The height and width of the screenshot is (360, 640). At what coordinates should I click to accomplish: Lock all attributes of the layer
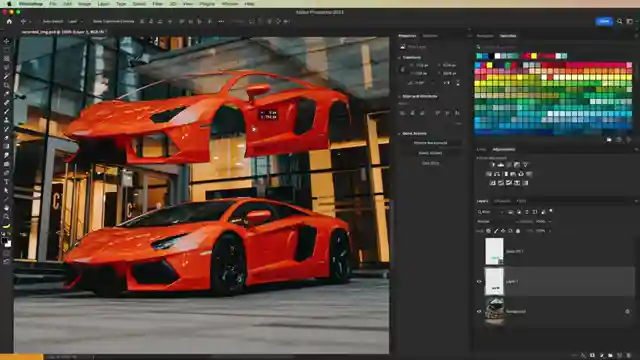point(518,231)
